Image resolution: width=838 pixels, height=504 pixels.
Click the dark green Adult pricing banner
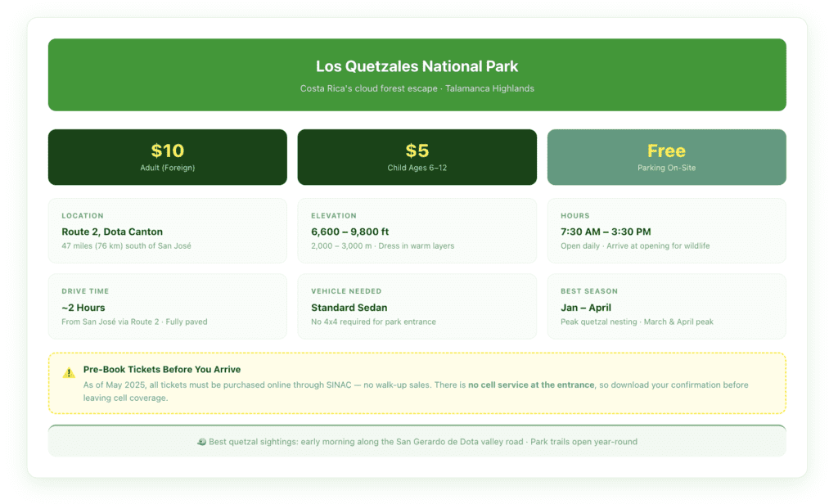168,156
